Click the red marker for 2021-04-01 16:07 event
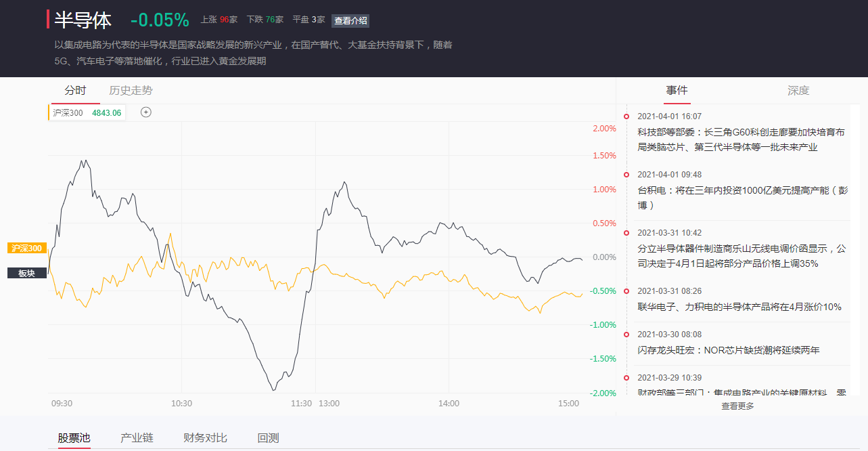Screen dimensions: 868x451 point(626,116)
